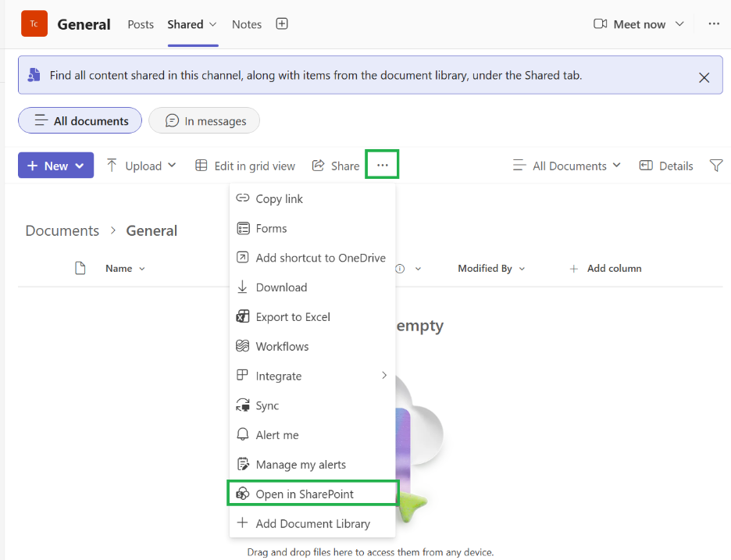The image size is (731, 560).
Task: Start a meeting with Meet now
Action: tap(629, 24)
